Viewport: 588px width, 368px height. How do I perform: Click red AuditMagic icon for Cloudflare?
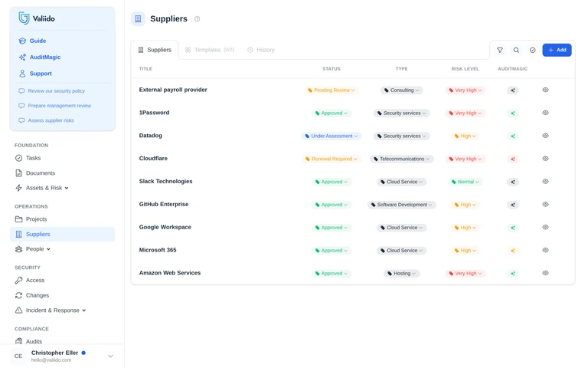tap(513, 159)
